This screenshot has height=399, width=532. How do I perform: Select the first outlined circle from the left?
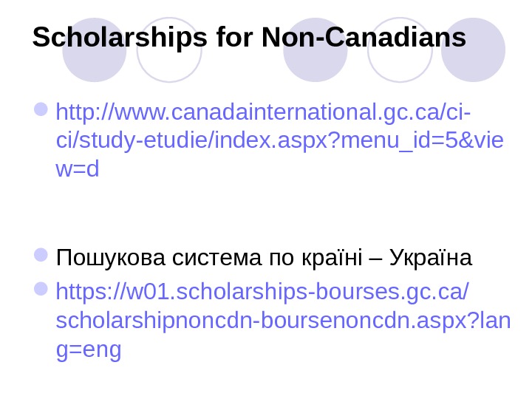click(169, 51)
